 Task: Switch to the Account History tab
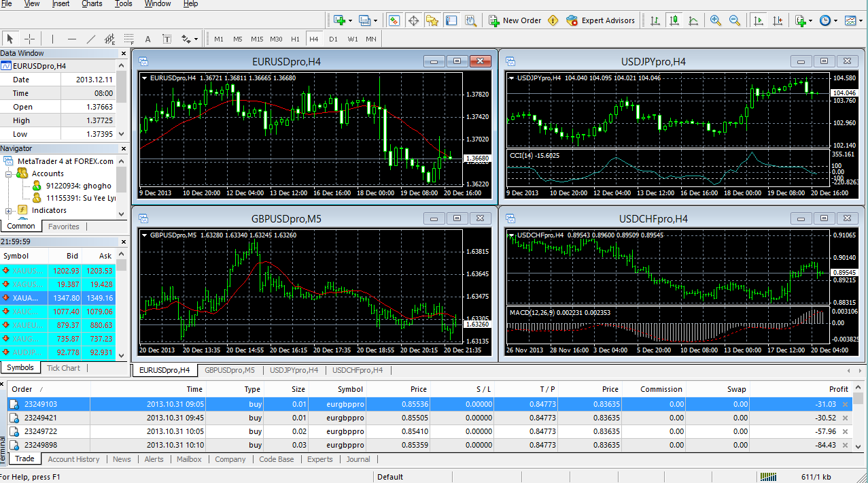coord(73,459)
